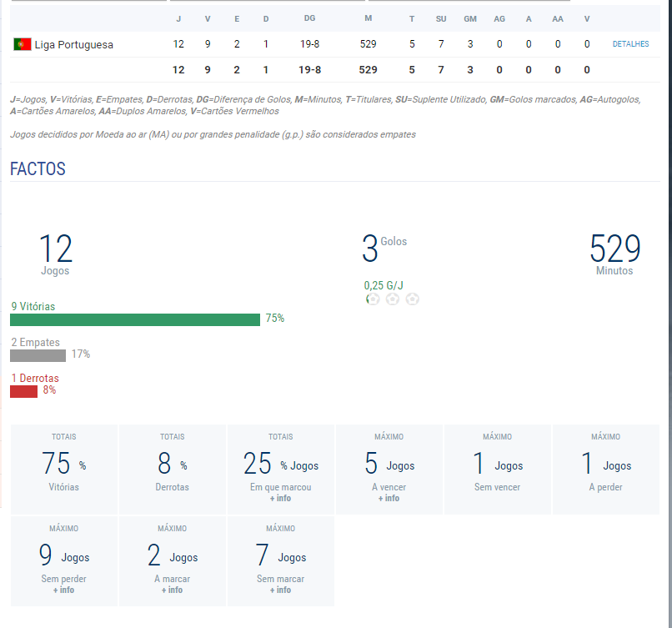Viewport: 672px width, 628px height.
Task: Click the second football goal icon
Action: point(393,299)
